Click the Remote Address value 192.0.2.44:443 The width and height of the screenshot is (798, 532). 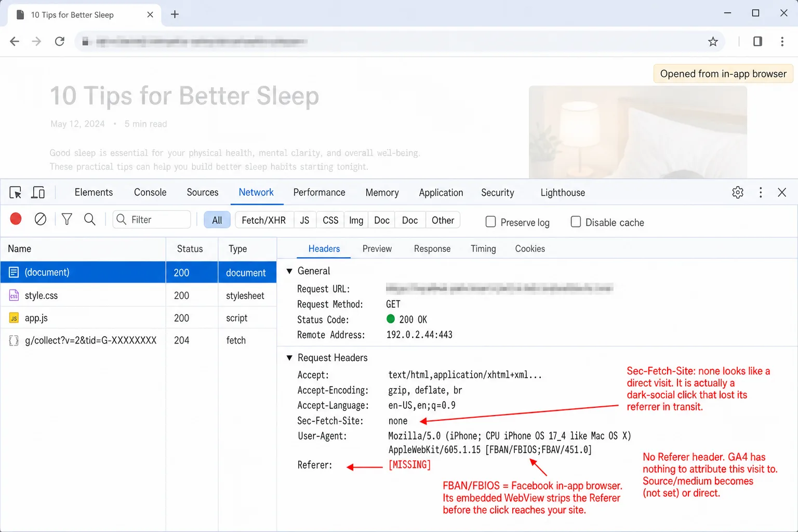click(419, 335)
